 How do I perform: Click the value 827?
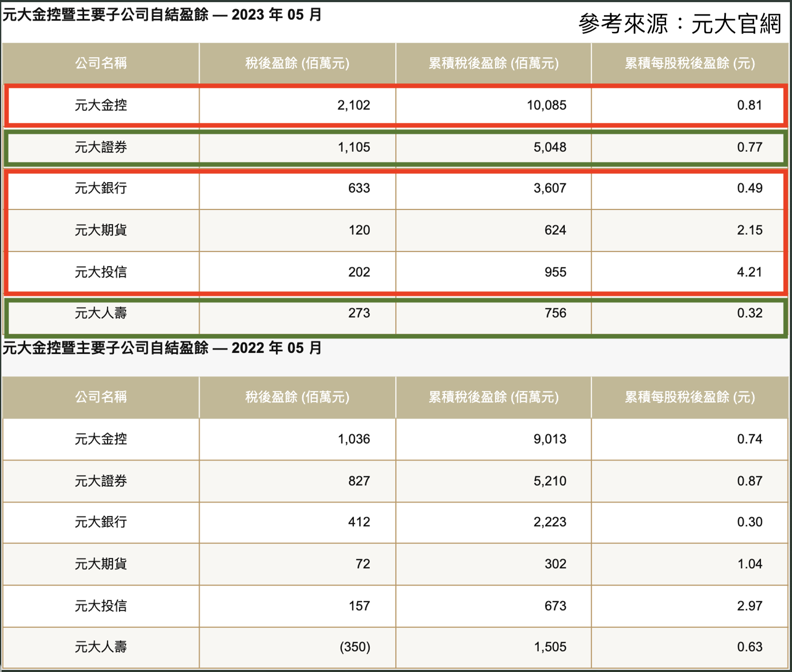click(359, 481)
